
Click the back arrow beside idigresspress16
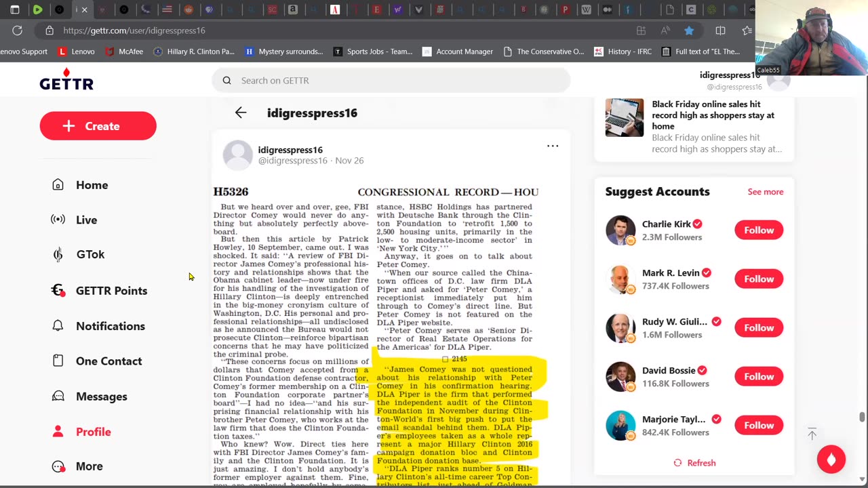click(241, 113)
